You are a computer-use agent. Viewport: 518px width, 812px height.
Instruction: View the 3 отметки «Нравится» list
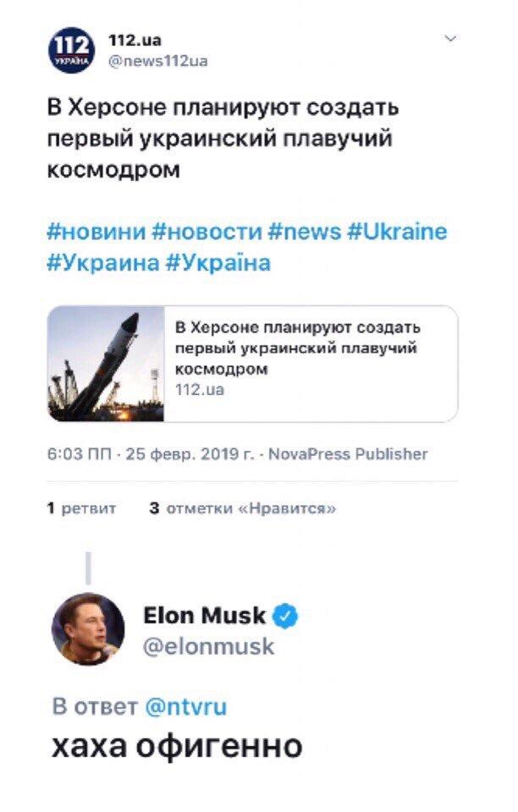pyautogui.click(x=242, y=508)
